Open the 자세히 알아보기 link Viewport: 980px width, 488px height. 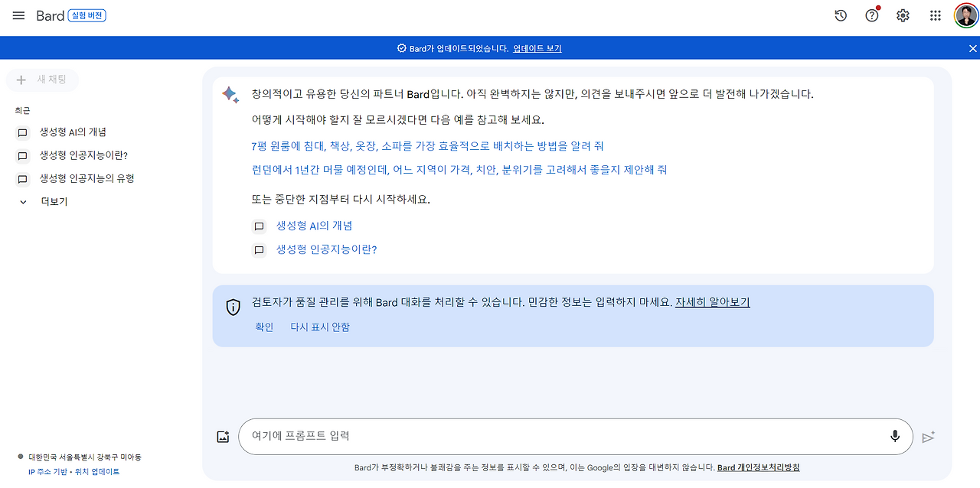tap(713, 301)
